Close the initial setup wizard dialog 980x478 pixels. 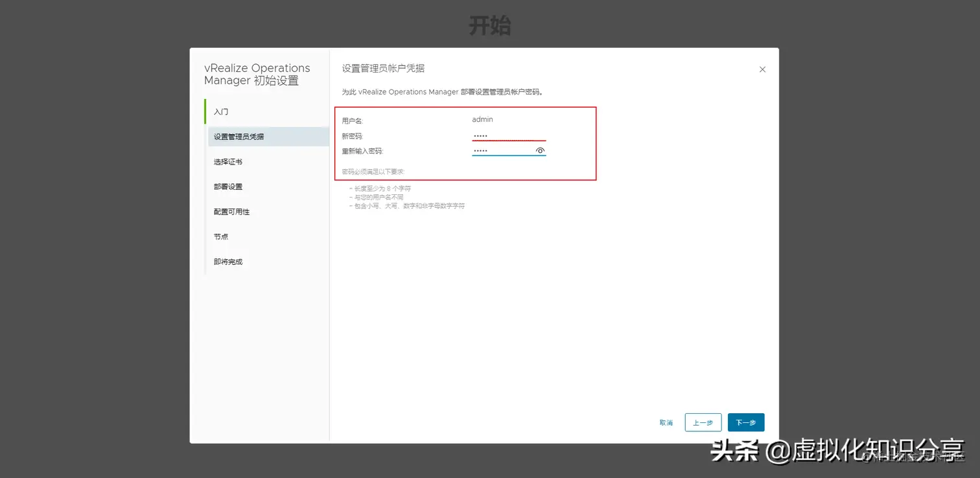(x=762, y=69)
